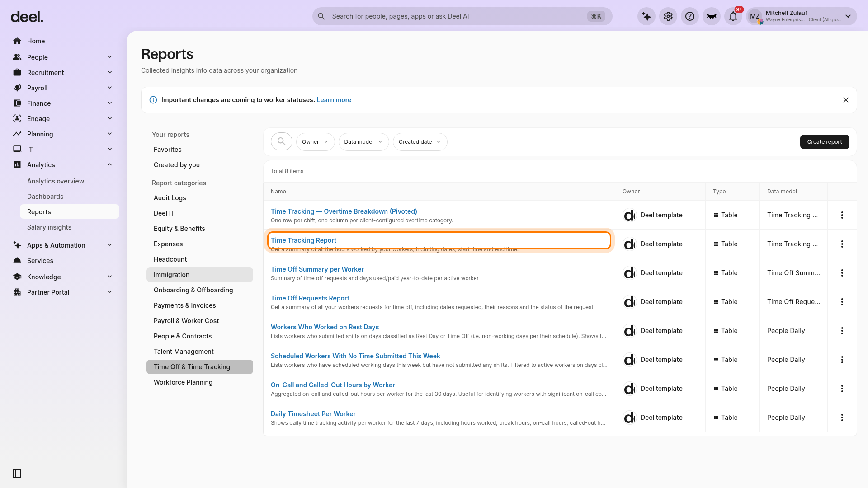868x488 pixels.
Task: Open Time Tracking Overtime Breakdown (Pivoted) report
Action: click(344, 211)
